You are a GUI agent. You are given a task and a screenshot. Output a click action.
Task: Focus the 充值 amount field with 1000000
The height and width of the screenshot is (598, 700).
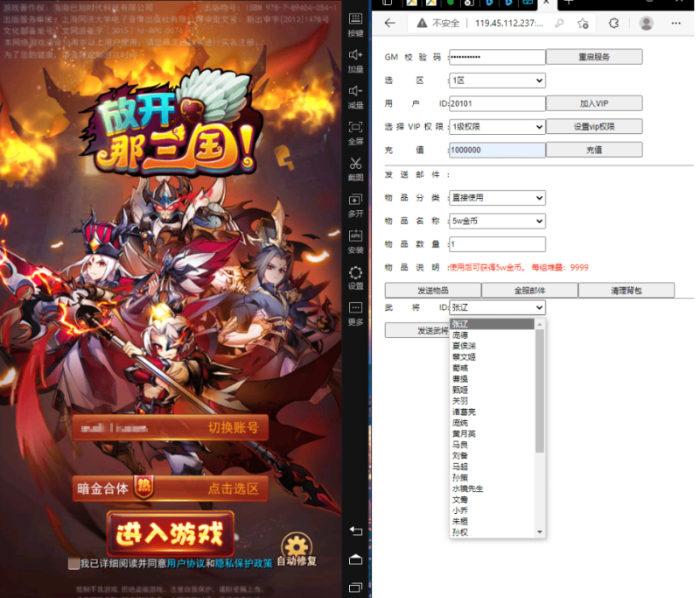(x=497, y=150)
